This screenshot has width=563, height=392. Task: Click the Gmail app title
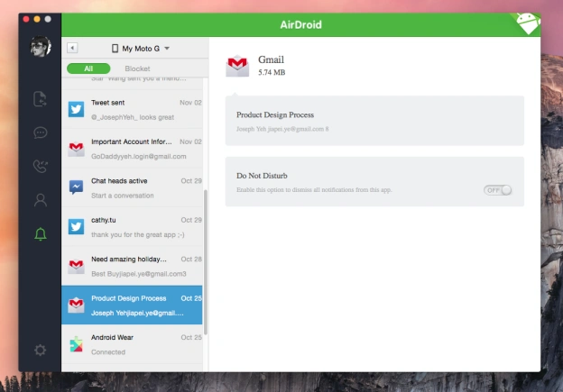tap(271, 59)
